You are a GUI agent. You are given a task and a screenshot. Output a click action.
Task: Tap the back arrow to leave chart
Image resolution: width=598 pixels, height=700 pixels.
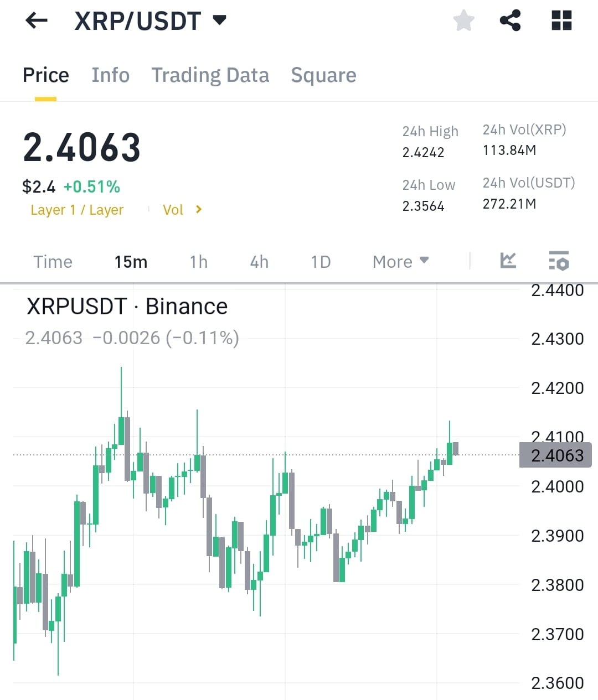[36, 20]
